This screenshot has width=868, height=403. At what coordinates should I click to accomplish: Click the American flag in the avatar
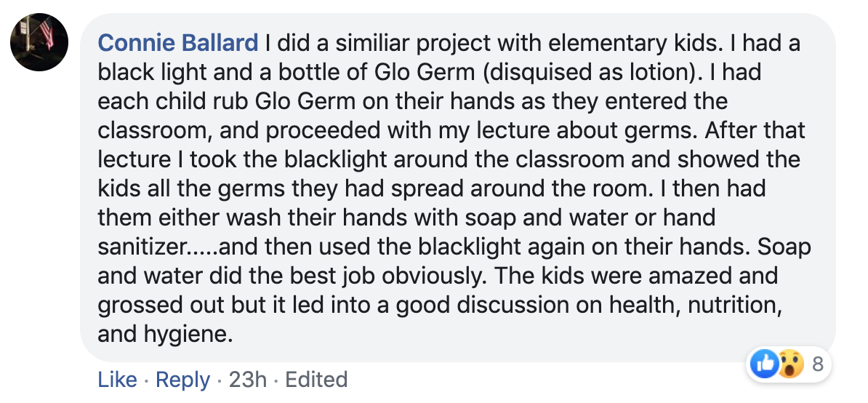tap(47, 32)
